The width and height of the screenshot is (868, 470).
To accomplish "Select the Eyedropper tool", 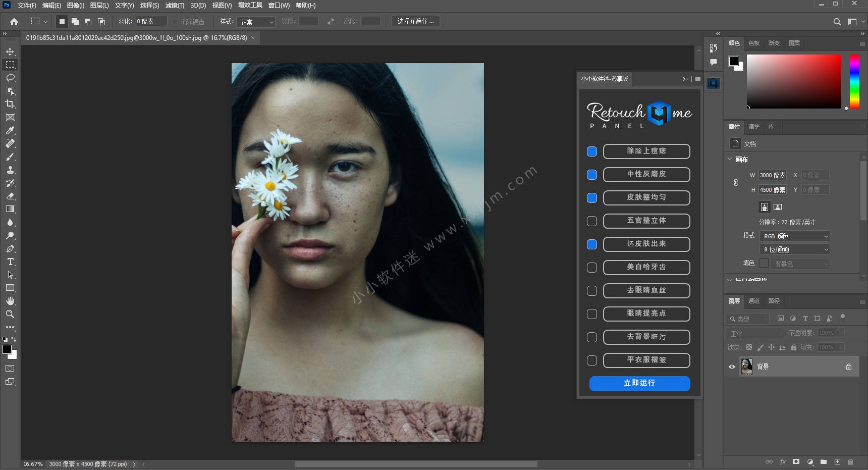I will click(x=10, y=130).
